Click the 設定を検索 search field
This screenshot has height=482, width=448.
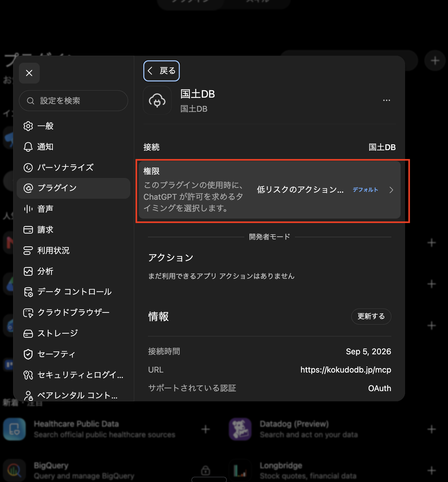pos(73,101)
